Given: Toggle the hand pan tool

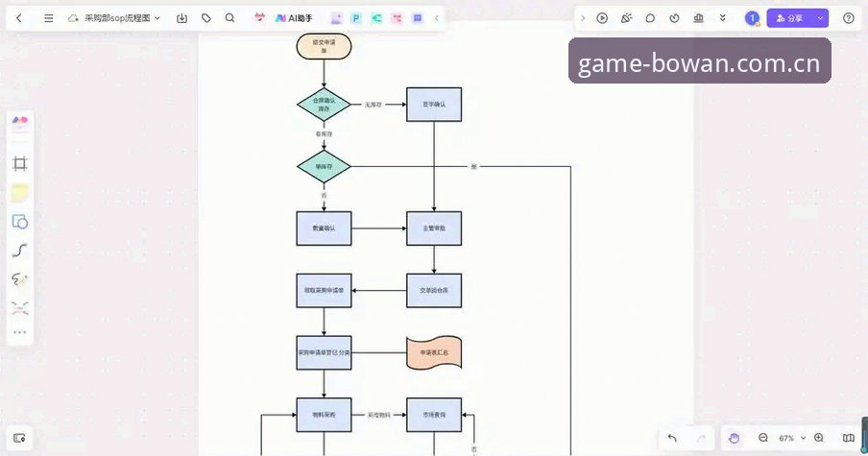Looking at the screenshot, I should point(734,438).
